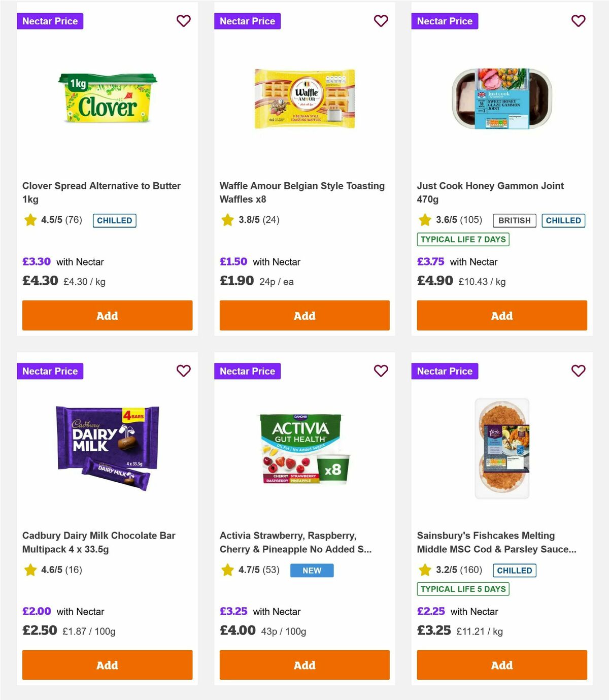This screenshot has height=700, width=609.
Task: Select the star rating icon on Sainsbury's Fishcakes
Action: [424, 570]
